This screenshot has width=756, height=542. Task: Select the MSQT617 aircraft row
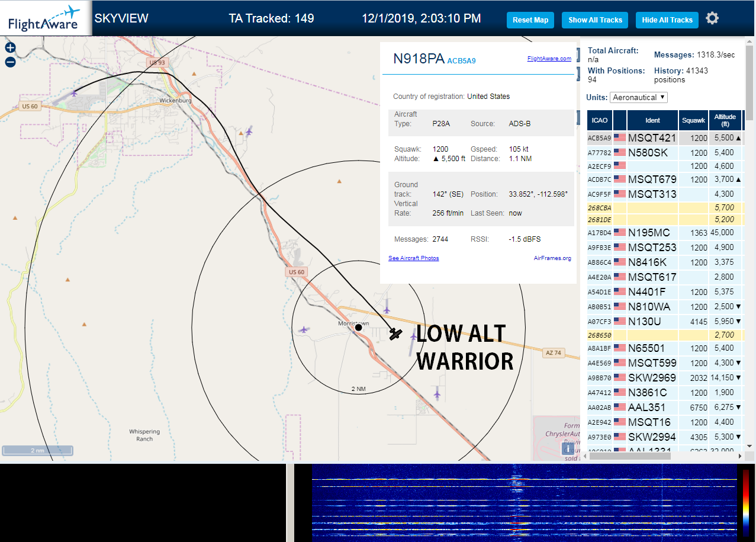coord(665,277)
